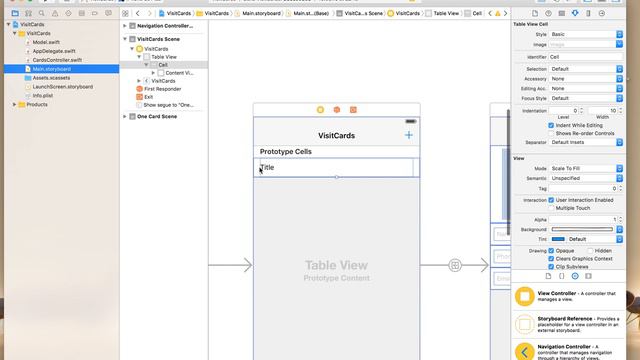Toggle Indent While Editing checkbox
The width and height of the screenshot is (640, 360).
(551, 125)
